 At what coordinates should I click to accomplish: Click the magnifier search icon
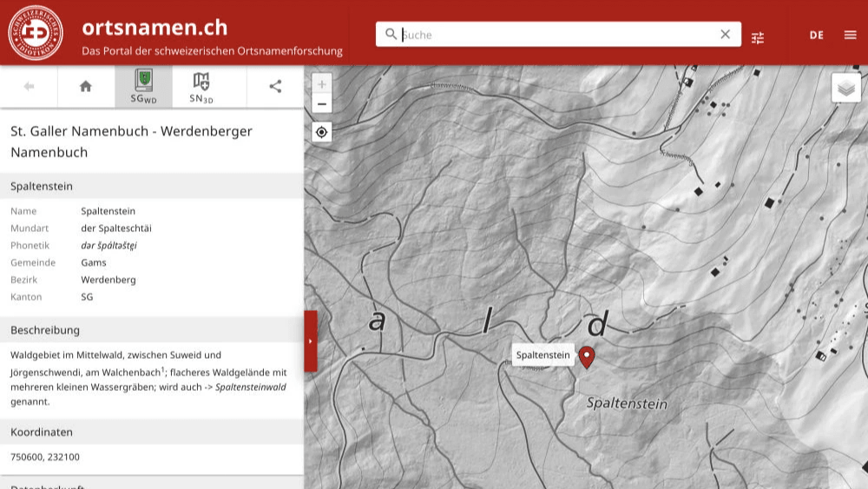click(391, 35)
